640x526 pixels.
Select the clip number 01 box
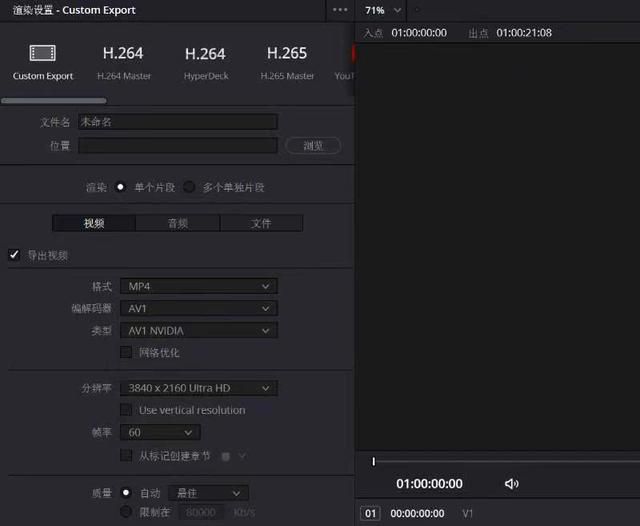pyautogui.click(x=370, y=513)
